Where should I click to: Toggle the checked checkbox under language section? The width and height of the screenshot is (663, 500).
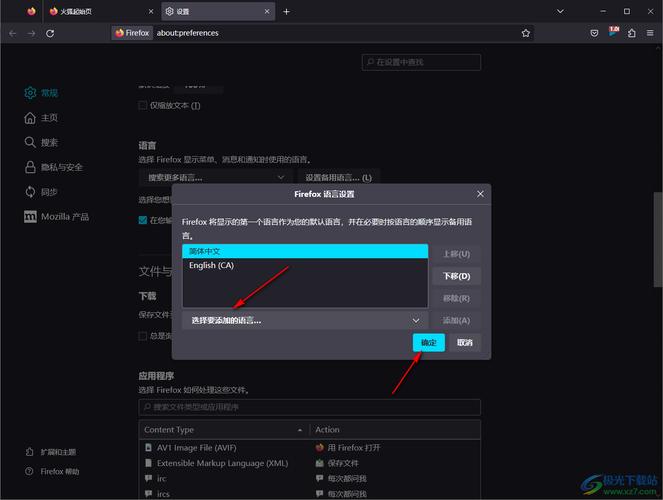click(x=143, y=220)
